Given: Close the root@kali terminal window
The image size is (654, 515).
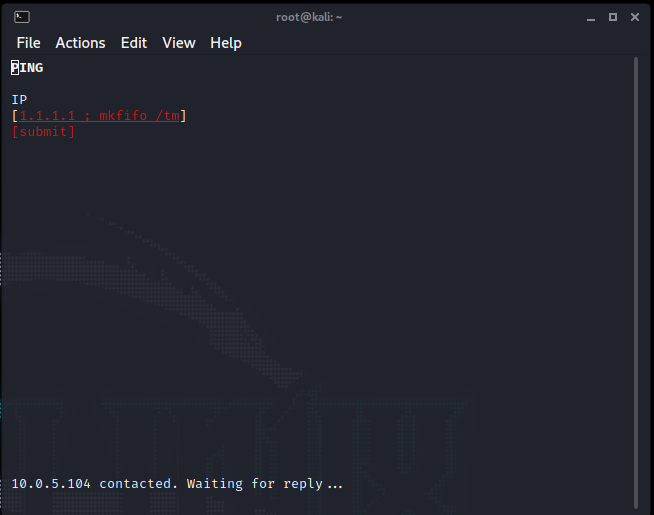Looking at the screenshot, I should coord(635,16).
